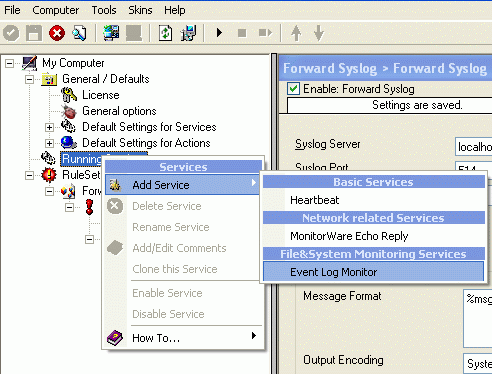Expand Default Settings for Services node
Screen dimensions: 492x374
[x=49, y=127]
